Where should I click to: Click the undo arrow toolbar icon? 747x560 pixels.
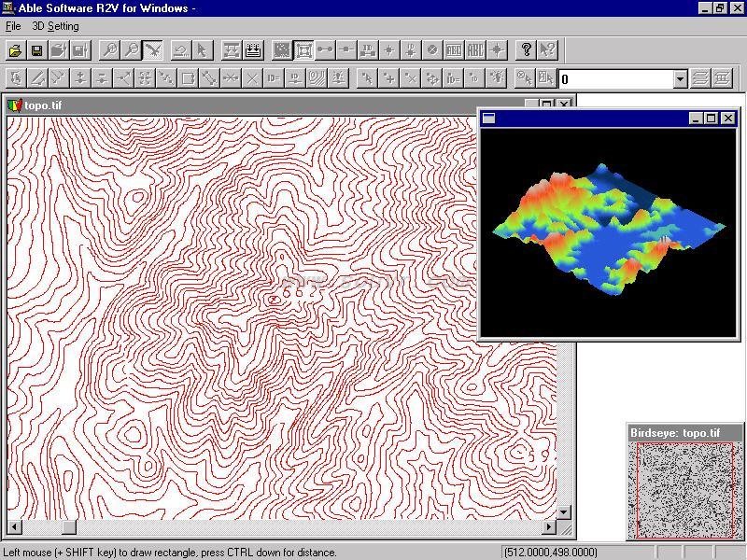[x=180, y=50]
